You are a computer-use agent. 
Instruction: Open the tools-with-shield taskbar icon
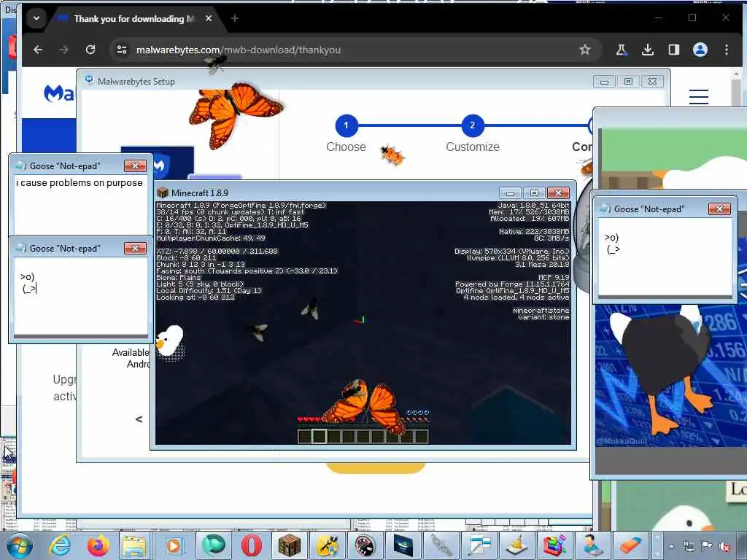point(328,545)
